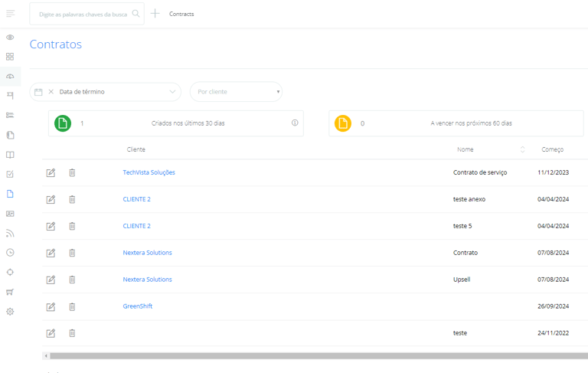Delete the teste anexo contract row
The image size is (588, 373).
[72, 199]
